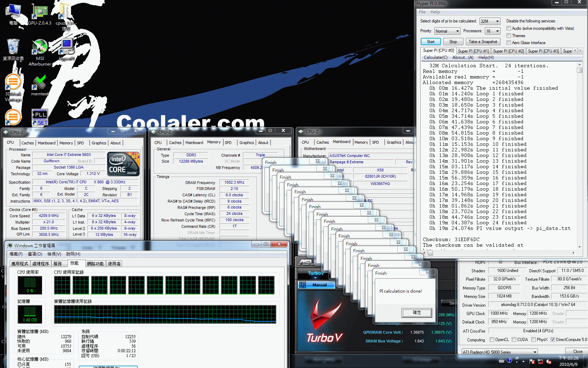Open the network status tray icon
Screen dimensions: 588x368
540,361
